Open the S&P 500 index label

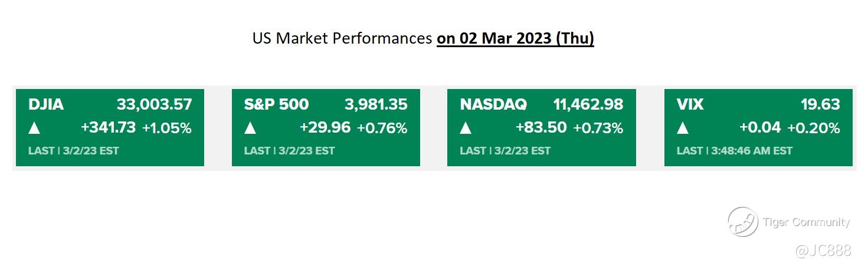coord(276,105)
